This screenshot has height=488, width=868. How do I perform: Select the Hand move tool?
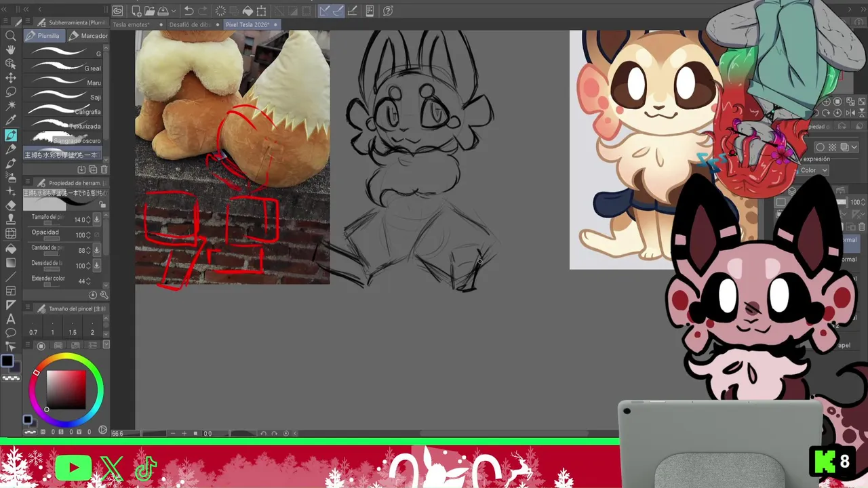(11, 49)
